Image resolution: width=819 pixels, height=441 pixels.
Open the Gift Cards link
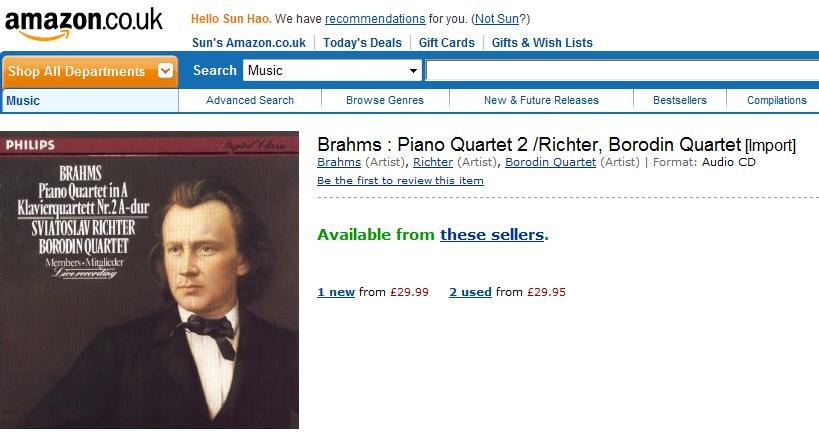tap(447, 43)
